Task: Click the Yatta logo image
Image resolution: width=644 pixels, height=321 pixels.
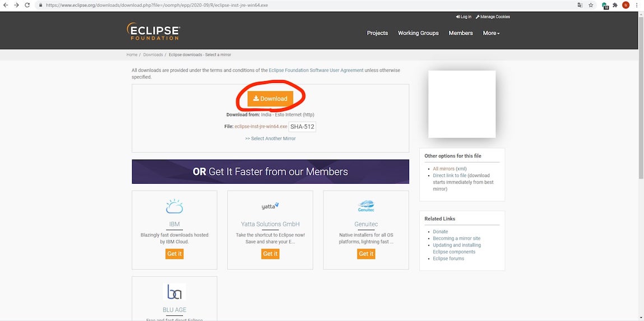Action: [x=270, y=206]
